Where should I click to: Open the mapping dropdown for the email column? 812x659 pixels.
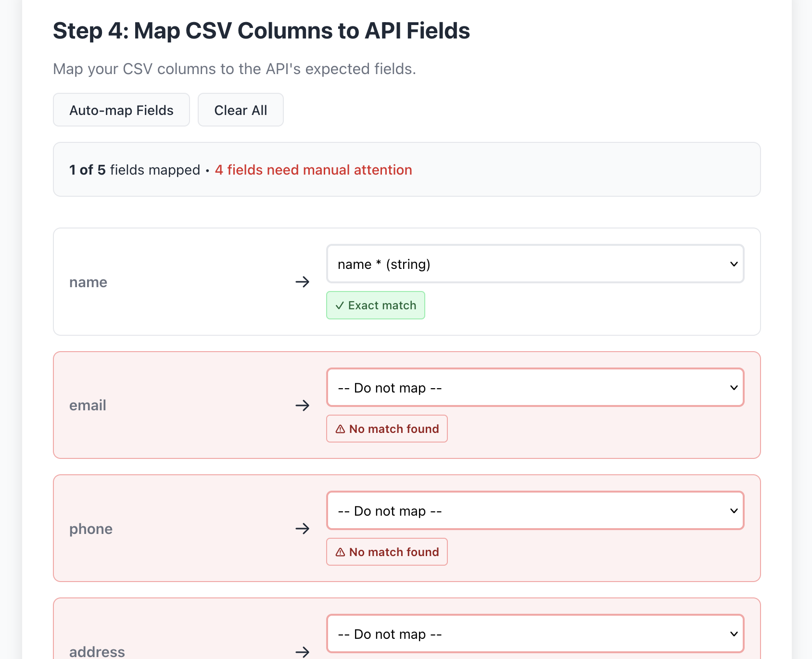tap(535, 387)
